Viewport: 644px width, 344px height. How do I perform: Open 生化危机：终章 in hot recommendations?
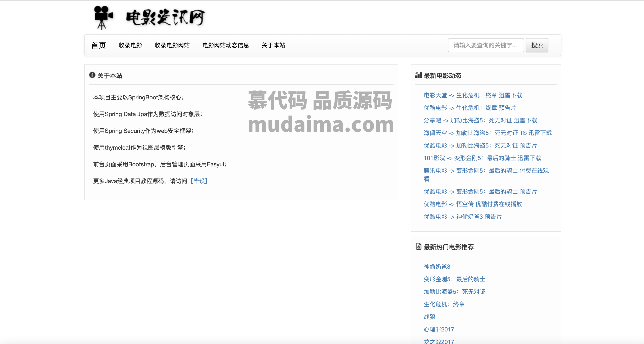tap(444, 304)
